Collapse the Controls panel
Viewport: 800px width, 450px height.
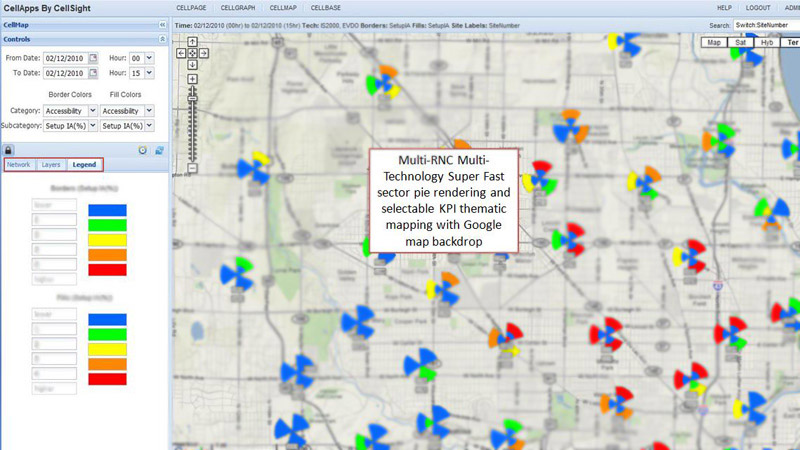point(162,39)
